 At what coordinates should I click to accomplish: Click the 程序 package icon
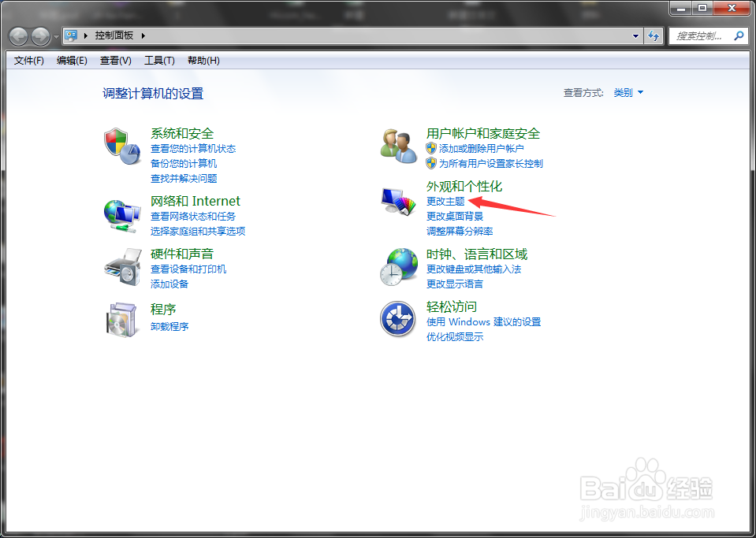tap(122, 318)
